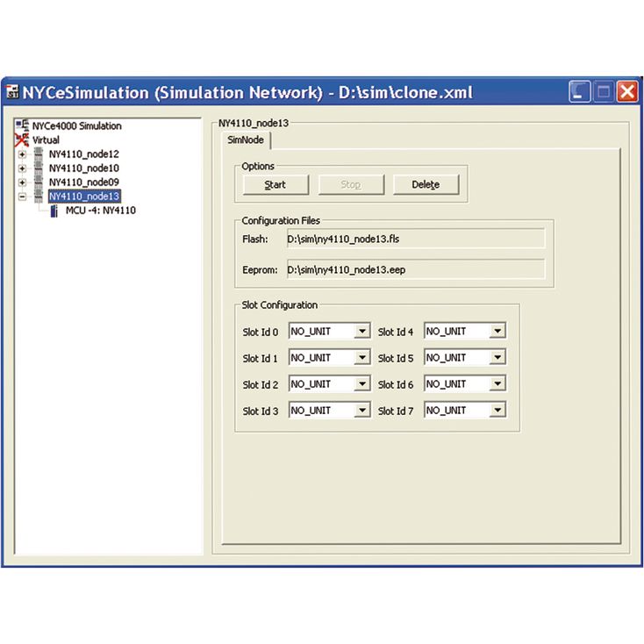The height and width of the screenshot is (644, 644).
Task: Click the rack icon beside NY4110_node09
Action: tap(39, 182)
